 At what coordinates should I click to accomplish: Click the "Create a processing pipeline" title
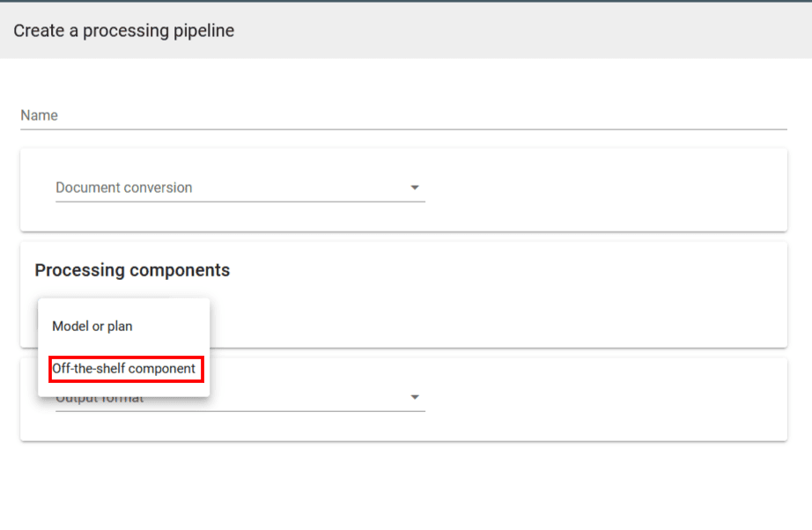point(123,31)
